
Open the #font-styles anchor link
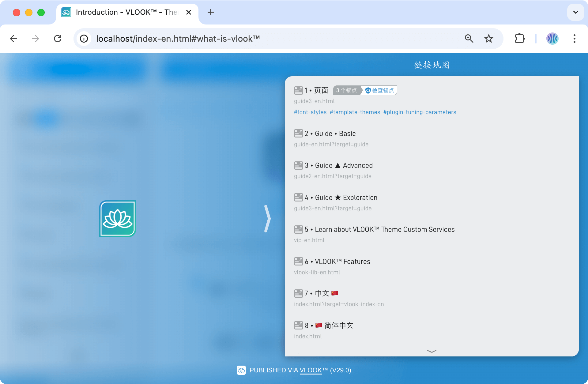point(310,112)
